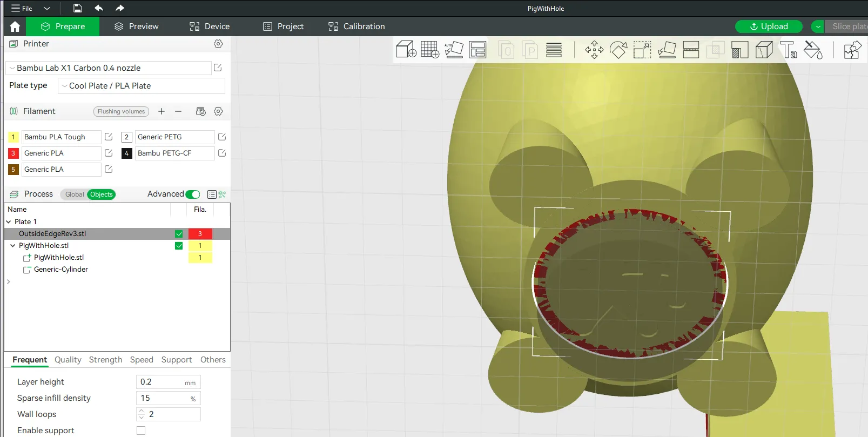
Task: Collapse the PigWithHole.stl tree node
Action: click(x=12, y=246)
